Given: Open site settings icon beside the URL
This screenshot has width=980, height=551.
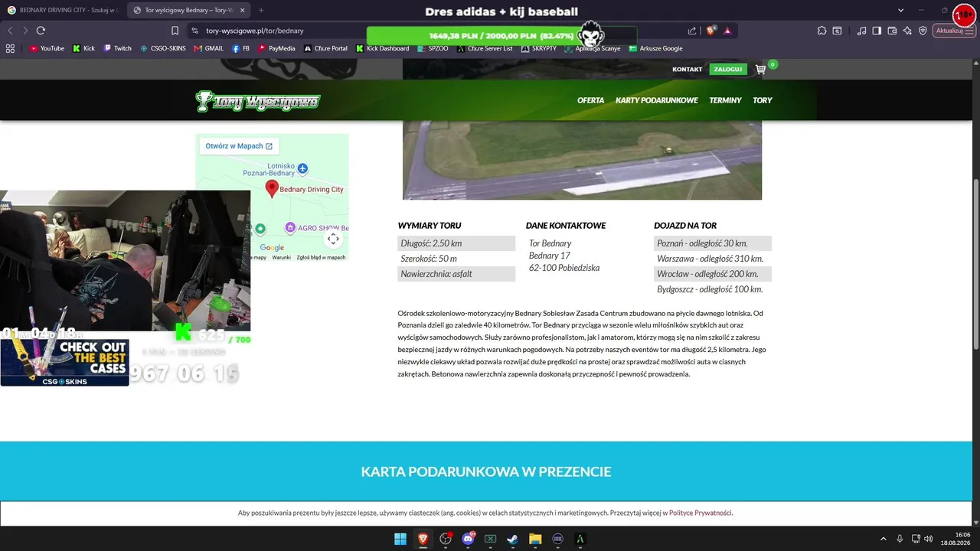Looking at the screenshot, I should point(194,31).
